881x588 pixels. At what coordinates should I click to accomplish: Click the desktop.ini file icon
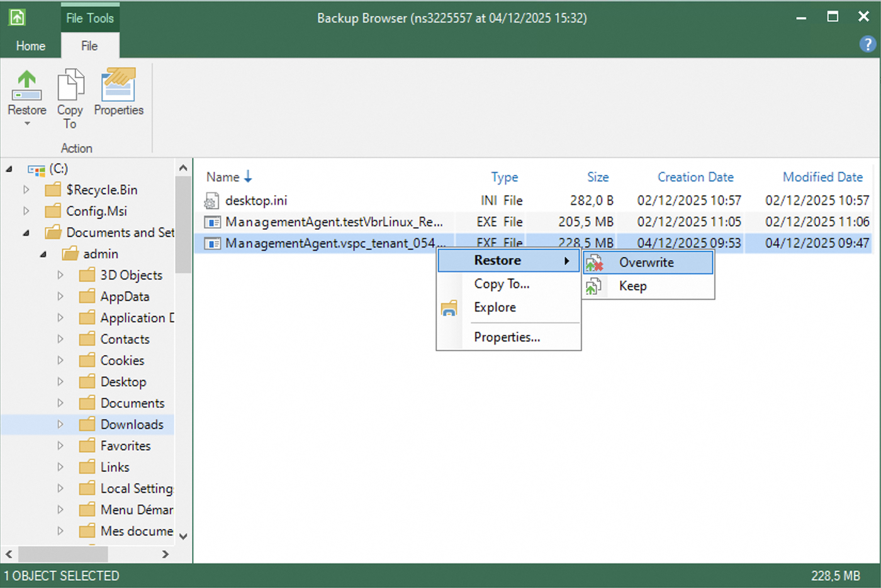point(212,200)
